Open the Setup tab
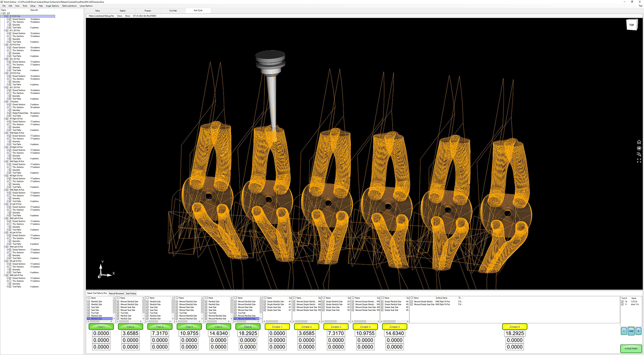Viewport: 644px width, 355px height. click(x=98, y=11)
